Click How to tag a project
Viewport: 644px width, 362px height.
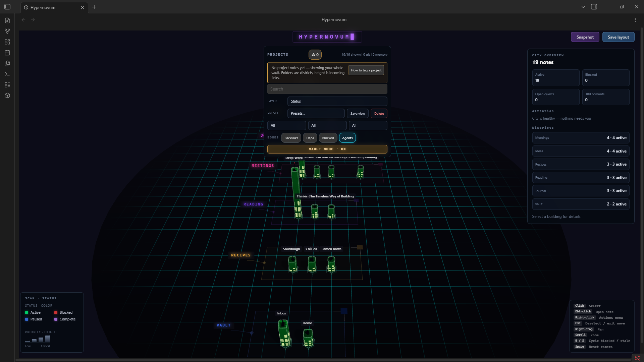point(366,70)
